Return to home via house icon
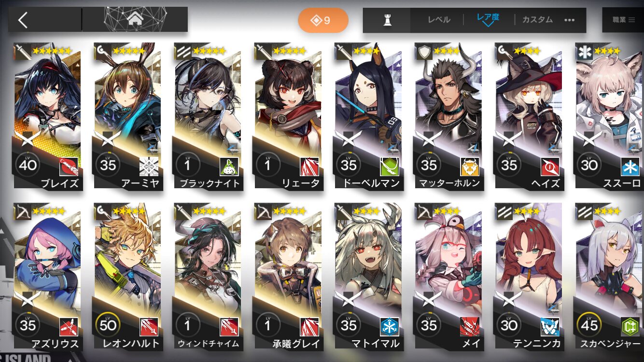Screen dimensions: 644x362 tap(135, 20)
